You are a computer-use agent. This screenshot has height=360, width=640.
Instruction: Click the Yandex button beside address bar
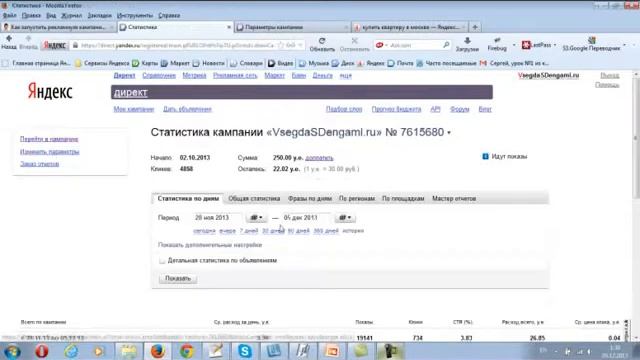pos(55,45)
